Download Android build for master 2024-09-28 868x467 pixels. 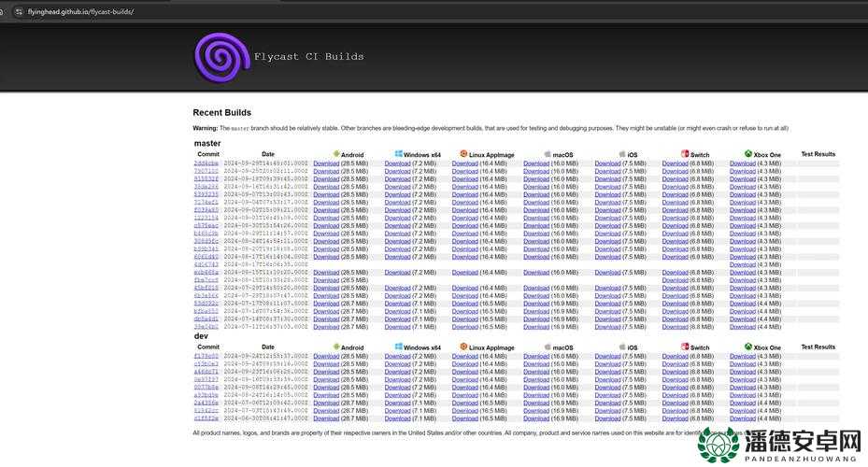pos(326,163)
